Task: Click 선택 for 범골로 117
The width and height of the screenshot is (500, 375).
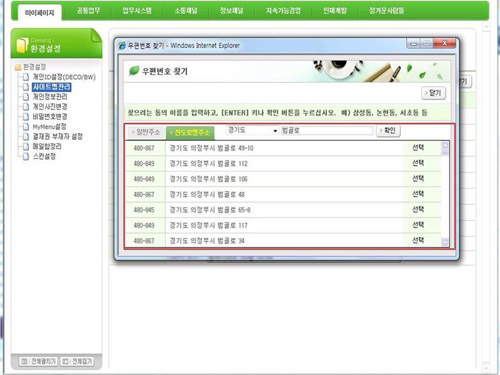Action: tap(418, 225)
